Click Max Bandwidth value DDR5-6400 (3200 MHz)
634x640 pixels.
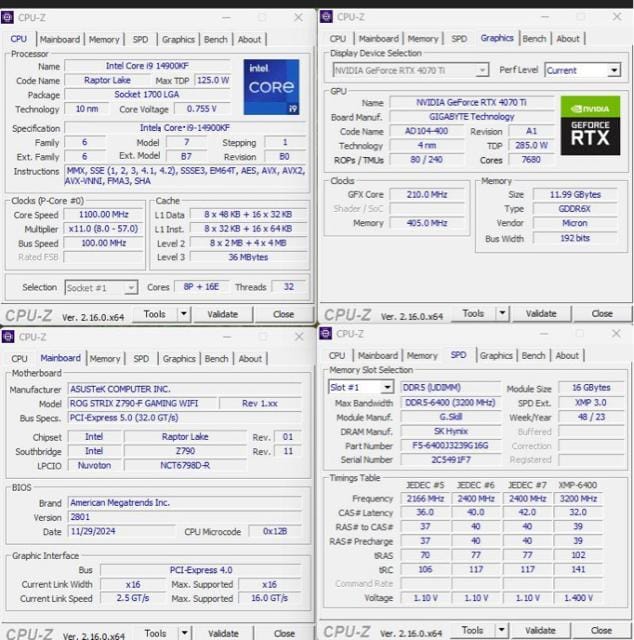[x=450, y=402]
